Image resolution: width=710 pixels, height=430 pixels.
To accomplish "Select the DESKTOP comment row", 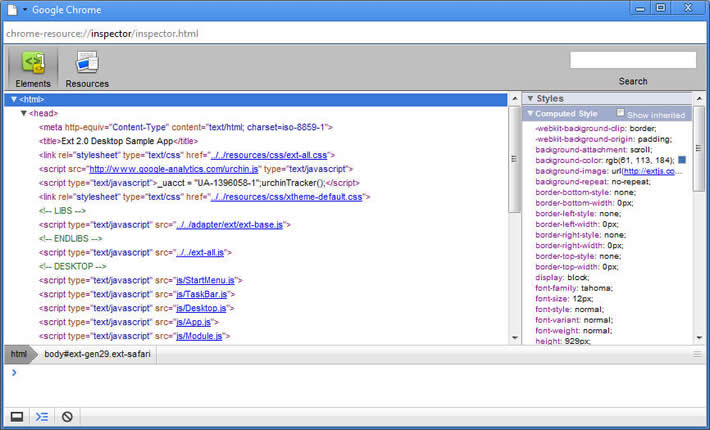I will pyautogui.click(x=72, y=267).
